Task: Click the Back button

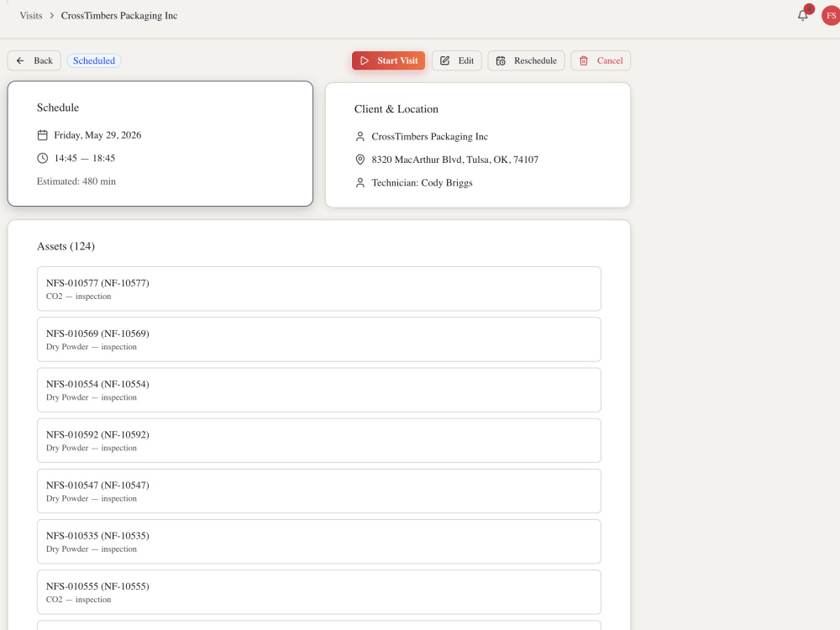Action: [34, 60]
